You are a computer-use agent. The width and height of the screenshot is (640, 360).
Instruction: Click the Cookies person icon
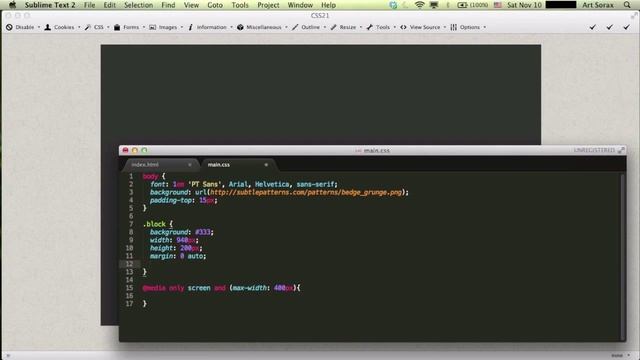pyautogui.click(x=47, y=27)
